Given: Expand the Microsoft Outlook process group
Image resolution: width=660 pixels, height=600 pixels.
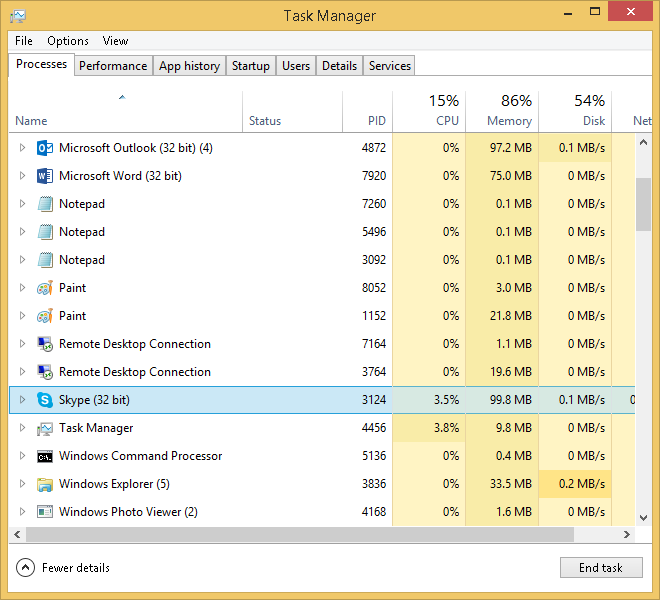Looking at the screenshot, I should (x=22, y=148).
